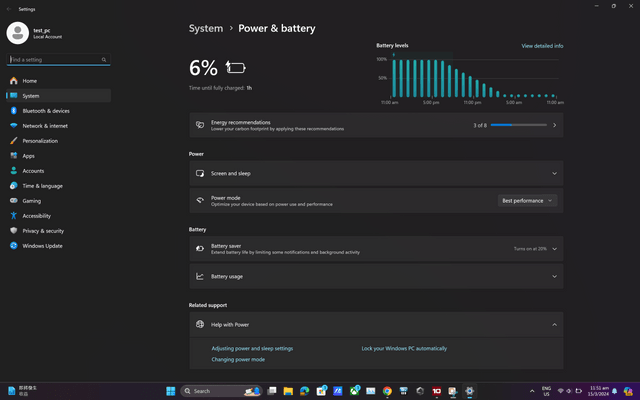This screenshot has width=640, height=400.
Task: Open Lock your Windows PC automatically link
Action: pyautogui.click(x=404, y=349)
